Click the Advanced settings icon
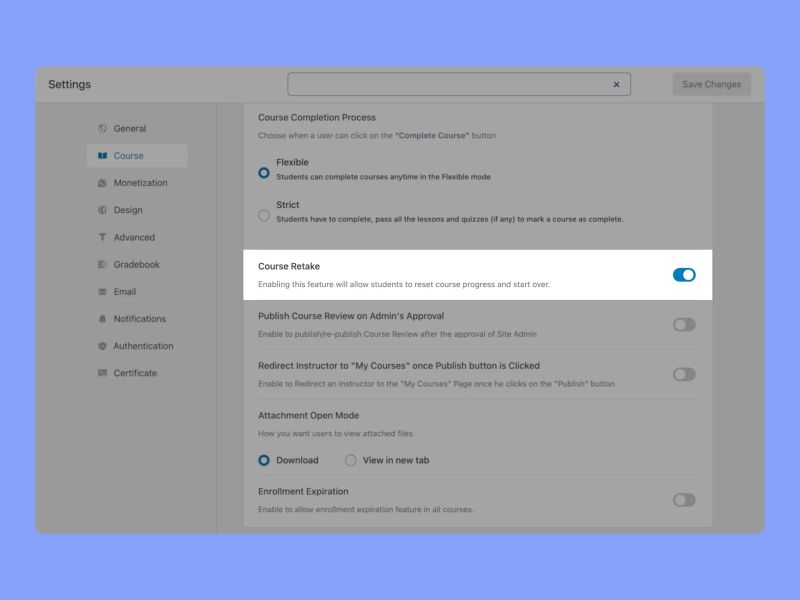800x600 pixels. 100,237
